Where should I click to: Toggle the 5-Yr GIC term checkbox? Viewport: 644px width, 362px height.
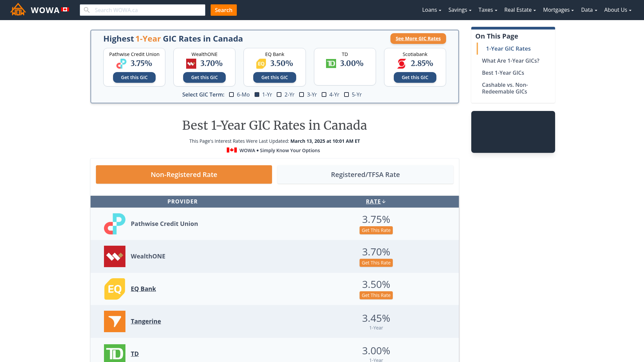(347, 94)
